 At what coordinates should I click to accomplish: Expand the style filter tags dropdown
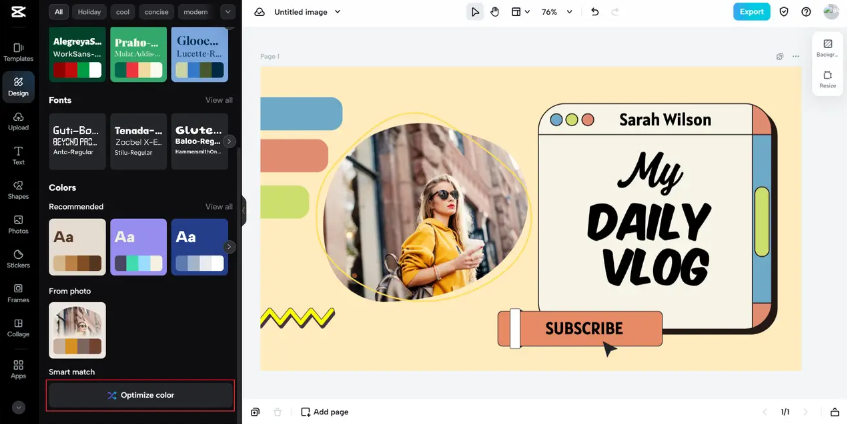tap(227, 12)
